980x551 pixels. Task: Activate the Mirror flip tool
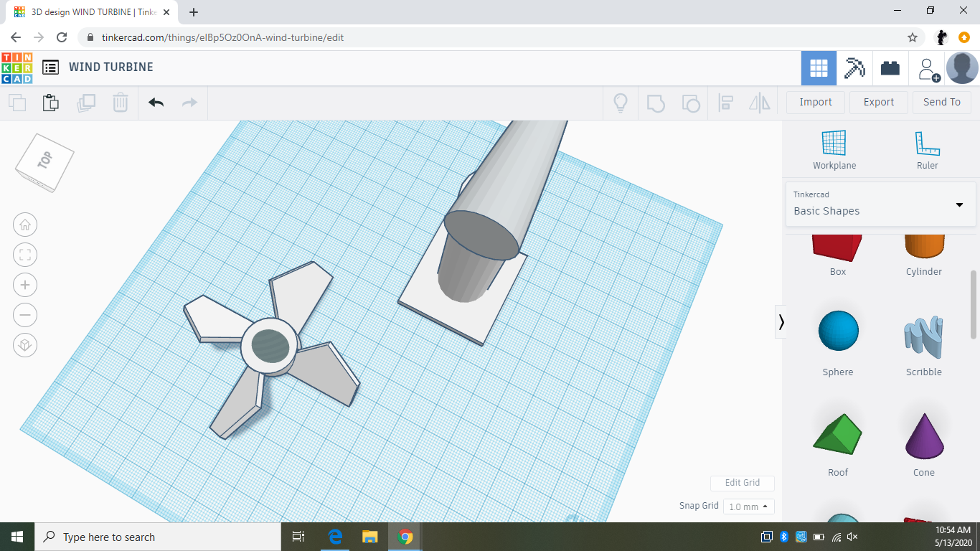point(759,103)
